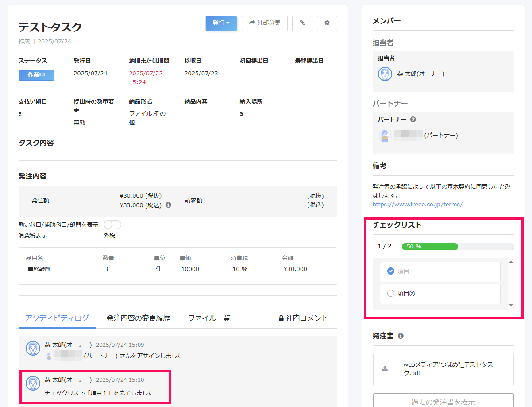Click the 消費税 value 10 %
The width and height of the screenshot is (532, 407).
pyautogui.click(x=240, y=269)
